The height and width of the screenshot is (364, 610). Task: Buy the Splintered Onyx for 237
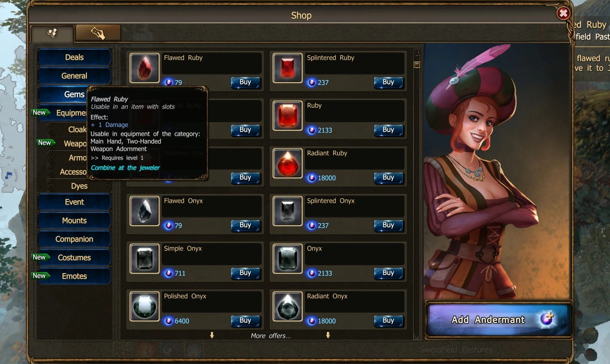click(388, 226)
